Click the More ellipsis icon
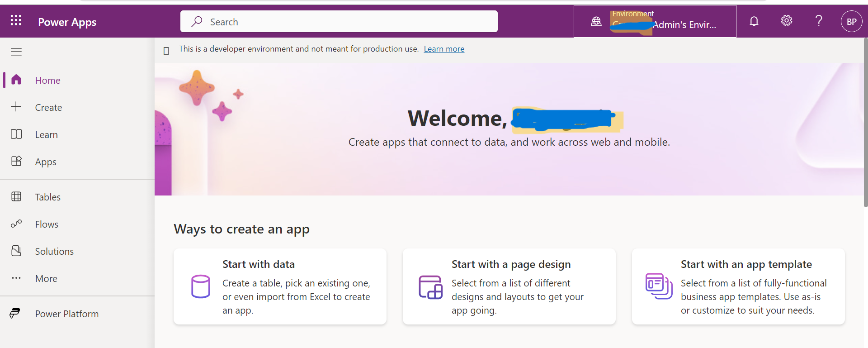 click(16, 278)
